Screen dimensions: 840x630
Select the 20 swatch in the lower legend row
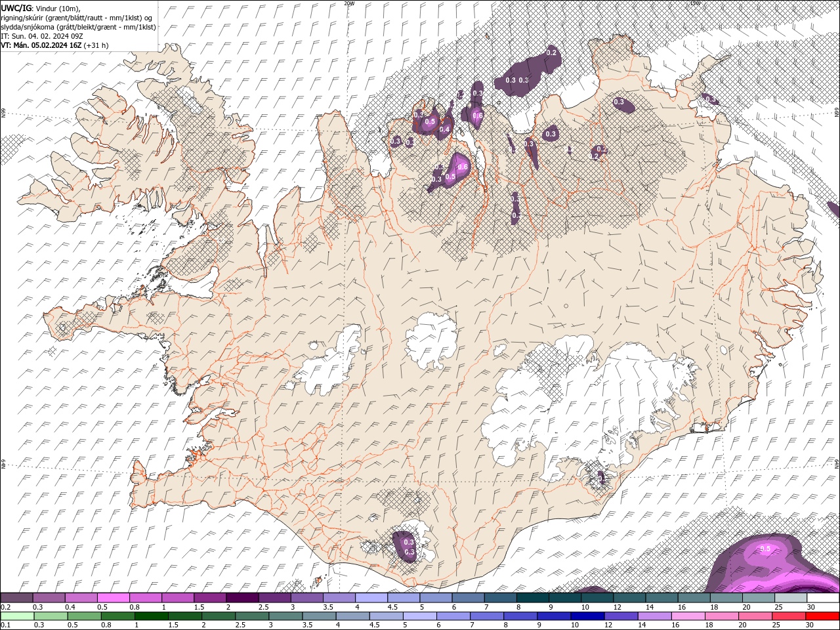754,616
